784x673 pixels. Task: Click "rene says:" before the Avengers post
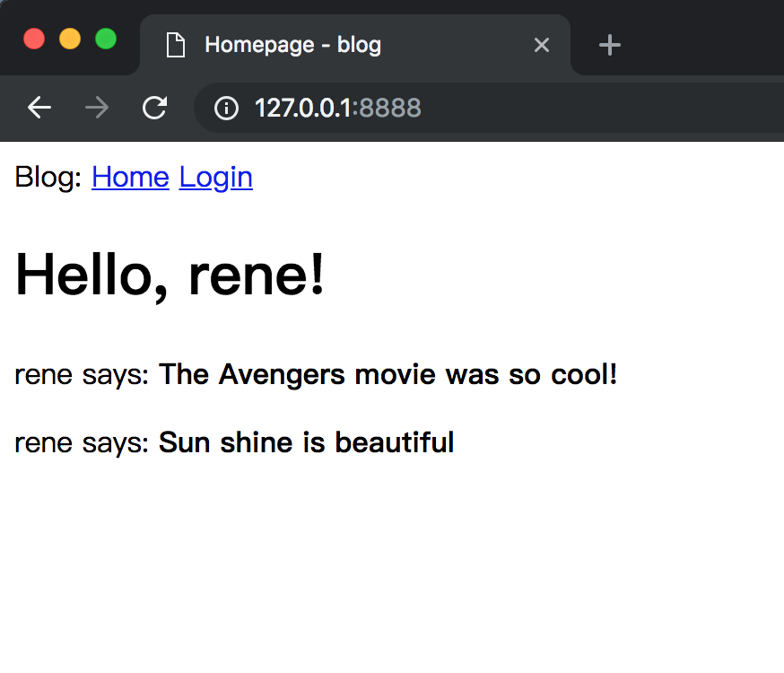(x=82, y=374)
